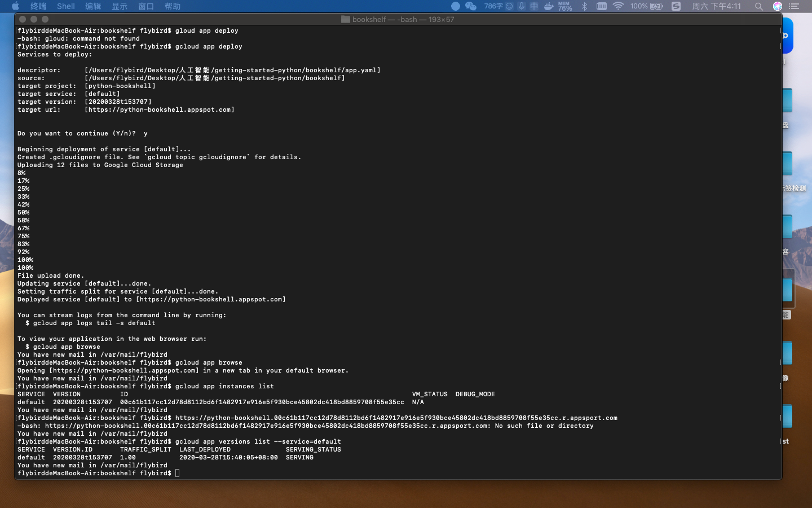Screen dimensions: 812x508
Task: Open Notification Center list icon
Action: point(795,6)
